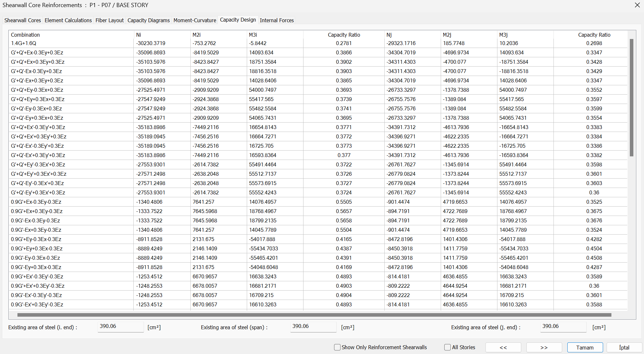Open the Element Calculations tab
644x354 pixels.
tap(68, 20)
